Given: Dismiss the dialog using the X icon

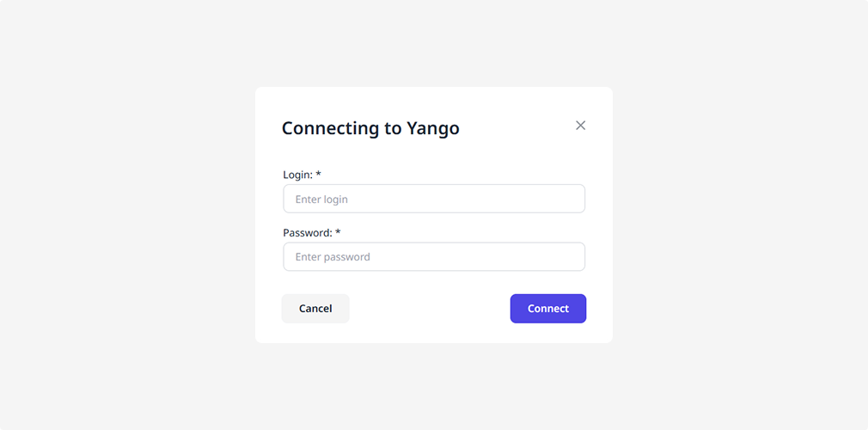Looking at the screenshot, I should point(580,126).
